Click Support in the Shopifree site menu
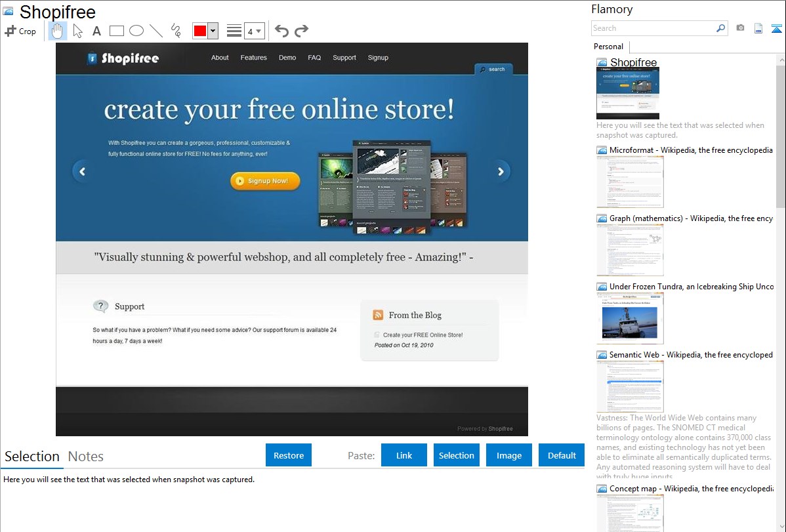786x532 pixels. click(344, 58)
